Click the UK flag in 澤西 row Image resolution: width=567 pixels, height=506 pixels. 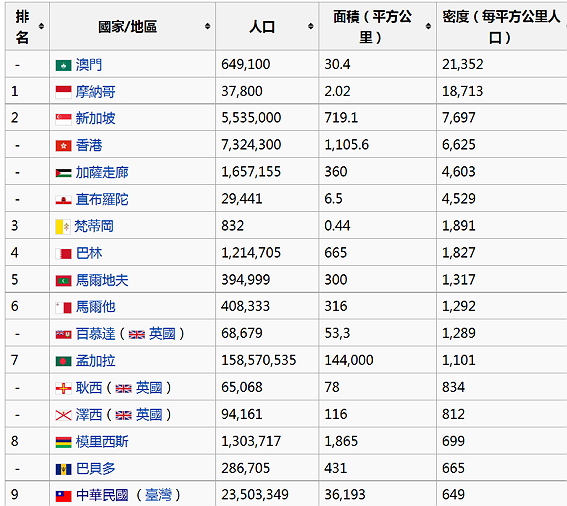(x=123, y=416)
